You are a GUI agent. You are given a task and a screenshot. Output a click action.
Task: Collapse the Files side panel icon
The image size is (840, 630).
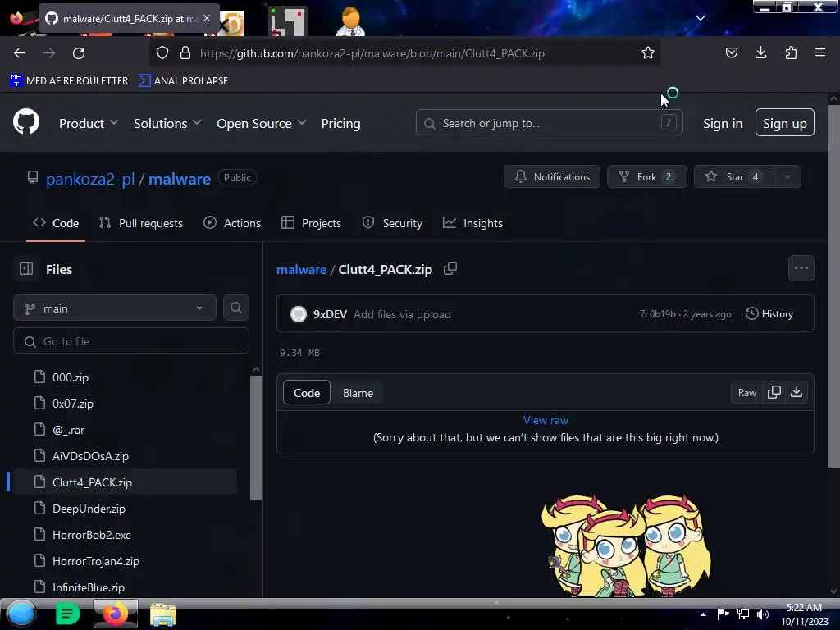pyautogui.click(x=26, y=268)
